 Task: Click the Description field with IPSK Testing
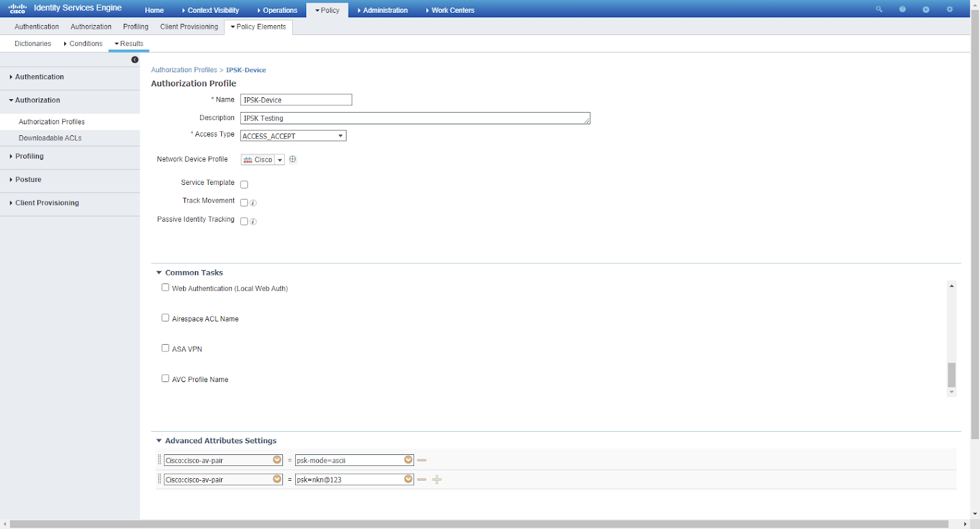click(415, 118)
